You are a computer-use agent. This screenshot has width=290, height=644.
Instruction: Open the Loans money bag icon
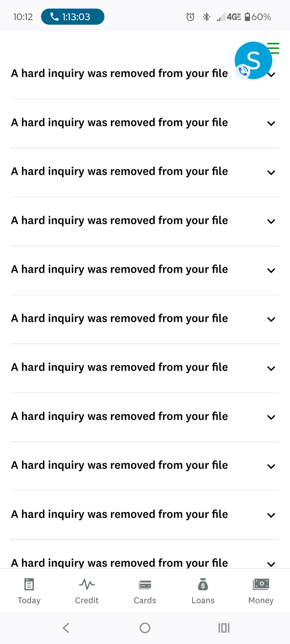pyautogui.click(x=203, y=585)
